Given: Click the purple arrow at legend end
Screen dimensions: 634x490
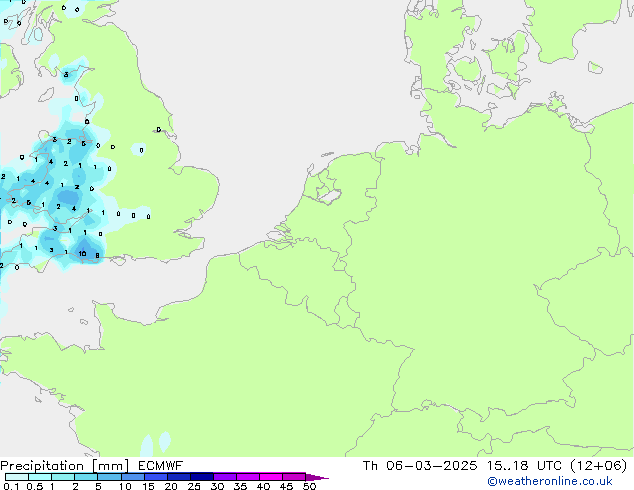Looking at the screenshot, I should (x=317, y=477).
